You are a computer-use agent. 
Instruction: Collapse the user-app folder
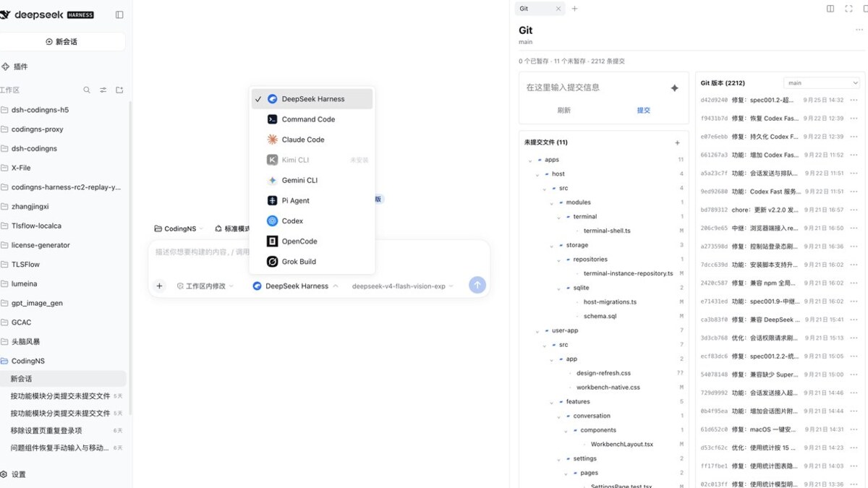(x=537, y=331)
